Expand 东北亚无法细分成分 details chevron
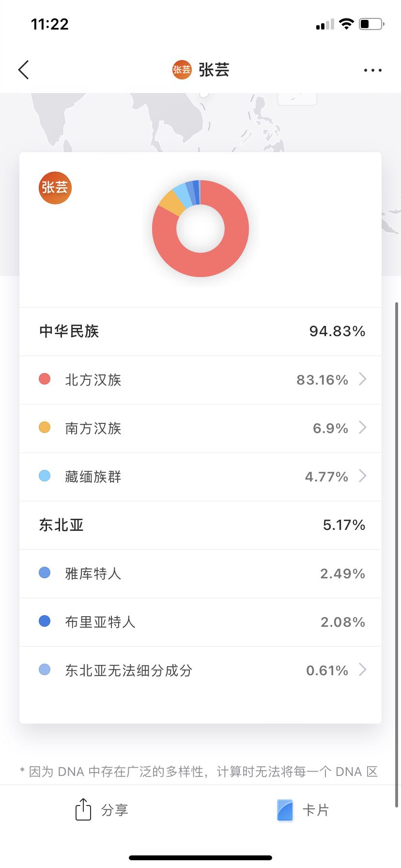 click(362, 670)
